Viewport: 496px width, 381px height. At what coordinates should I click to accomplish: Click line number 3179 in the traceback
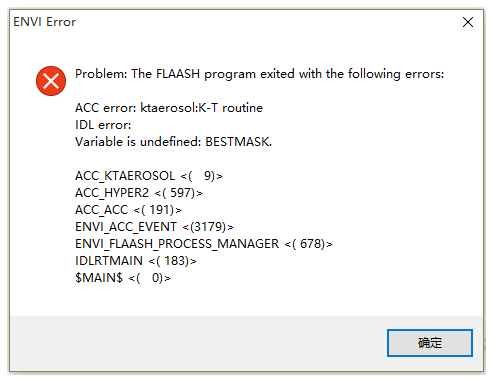click(207, 227)
